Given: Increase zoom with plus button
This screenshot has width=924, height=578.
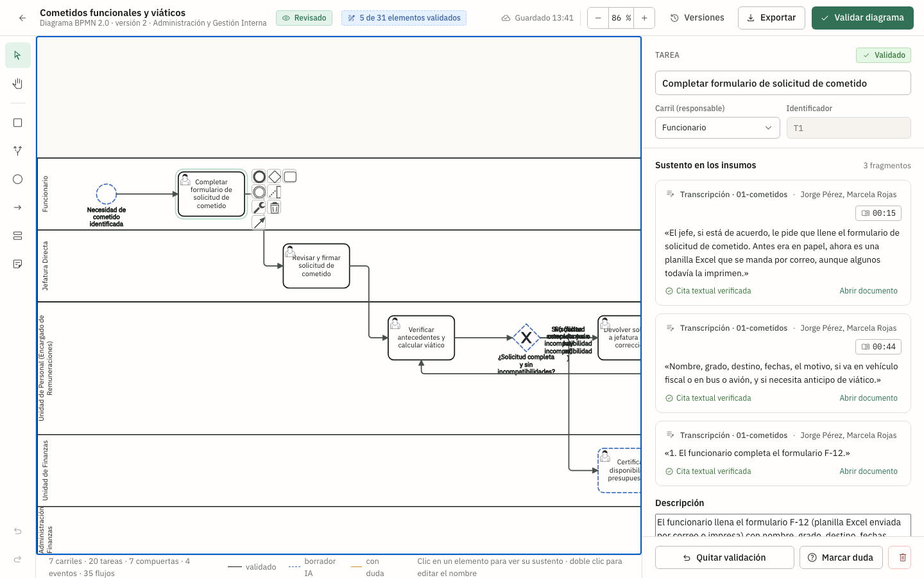Looking at the screenshot, I should pos(644,18).
